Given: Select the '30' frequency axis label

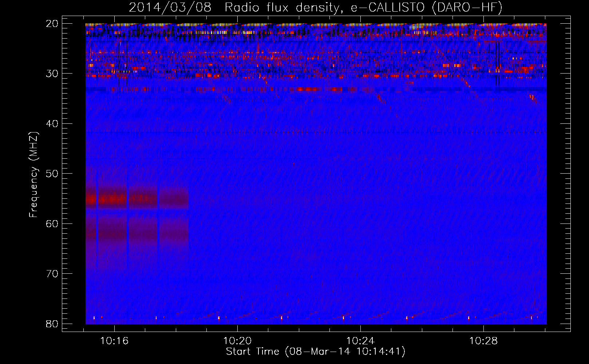Looking at the screenshot, I should coord(52,74).
